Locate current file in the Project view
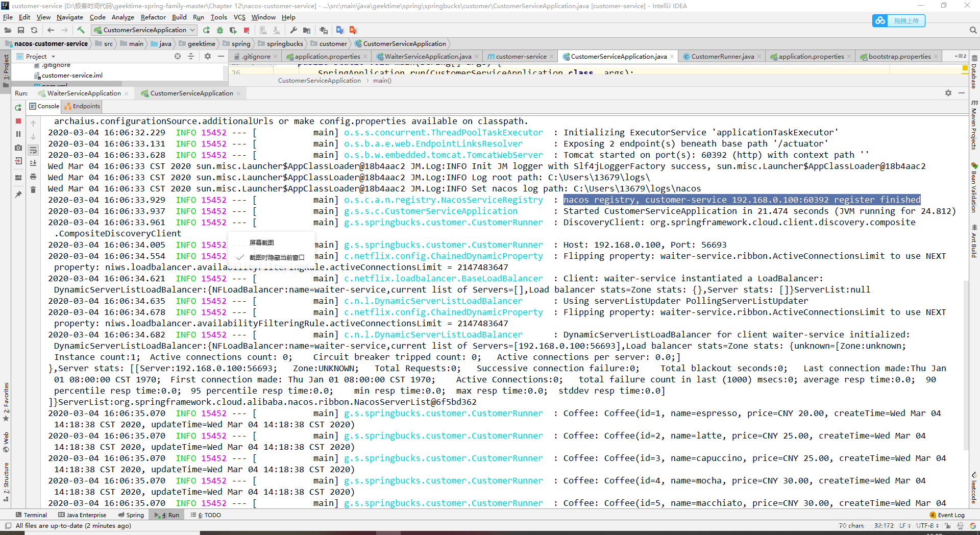980x535 pixels. click(178, 56)
